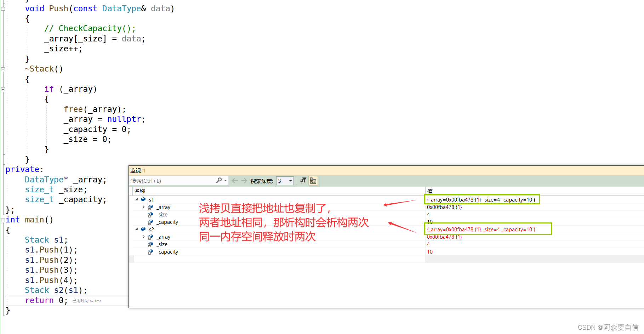Click the s1 value cell showing _array=0x00fba478
Screen dimensions: 644x334
pyautogui.click(x=481, y=200)
